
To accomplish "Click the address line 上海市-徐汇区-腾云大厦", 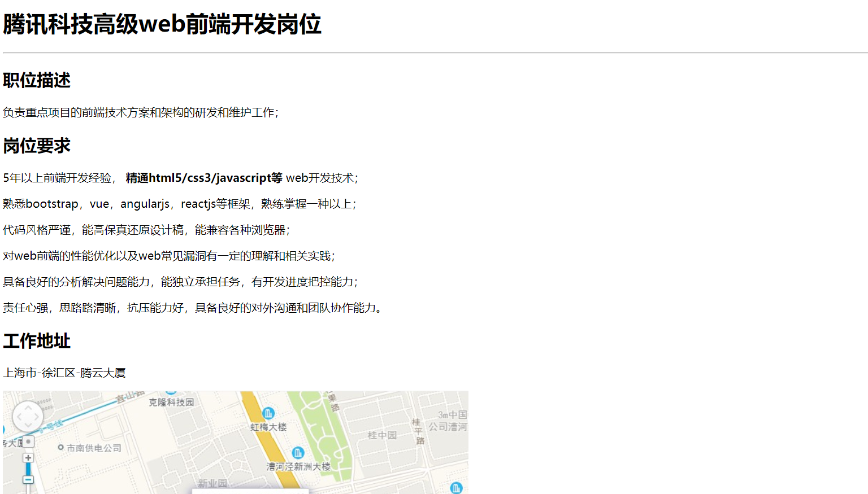I will 64,373.
